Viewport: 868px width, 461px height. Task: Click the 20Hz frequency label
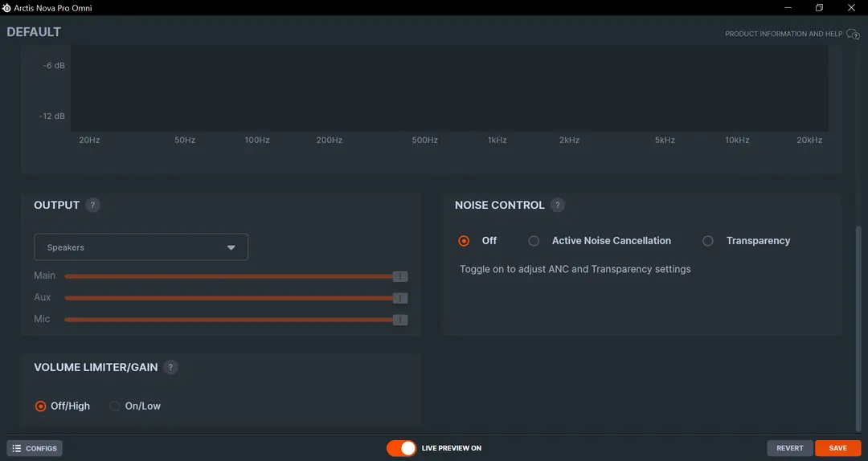[89, 140]
